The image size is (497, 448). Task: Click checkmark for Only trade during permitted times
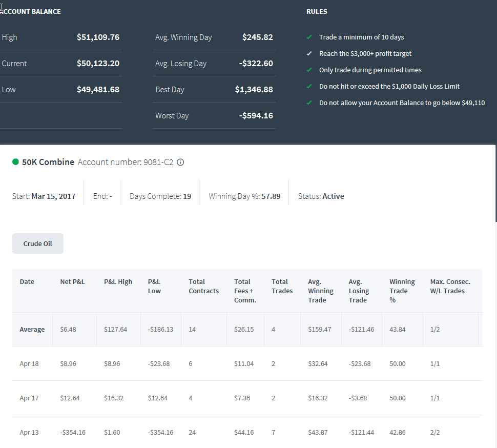click(309, 70)
